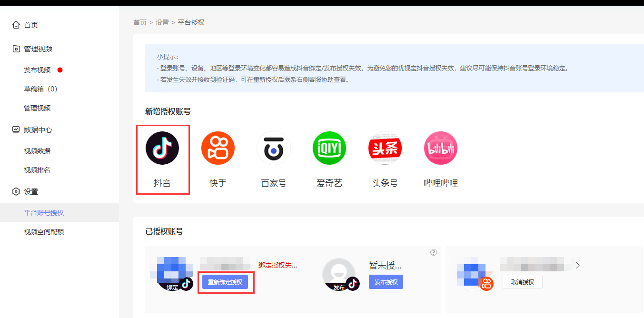Viewport: 644px width, 318px height.
Task: Click the 设置 section label in the sidebar
Action: pos(31,191)
